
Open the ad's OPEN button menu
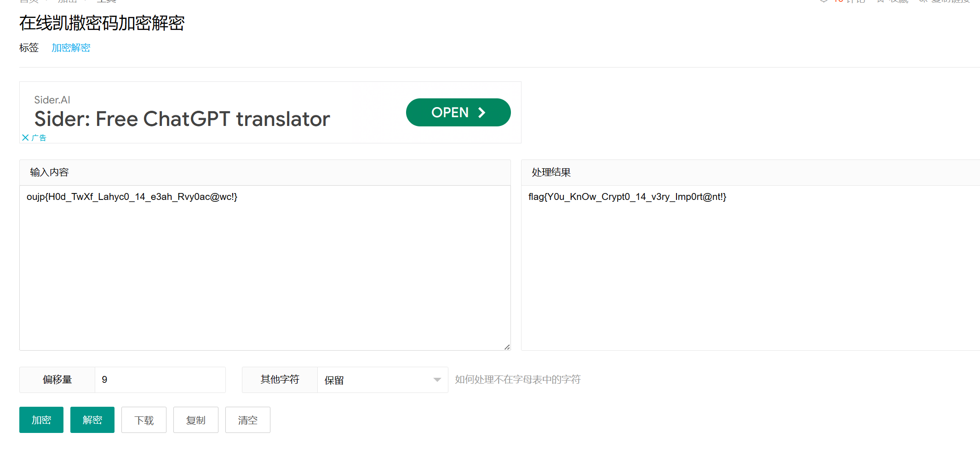click(x=458, y=112)
